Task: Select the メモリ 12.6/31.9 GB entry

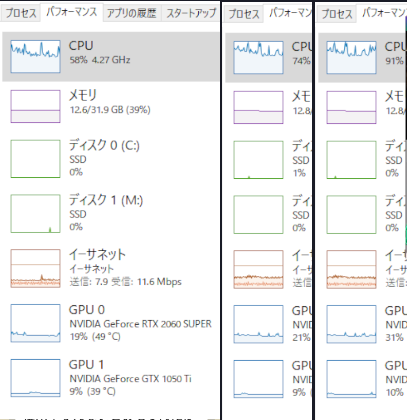Action: click(111, 106)
